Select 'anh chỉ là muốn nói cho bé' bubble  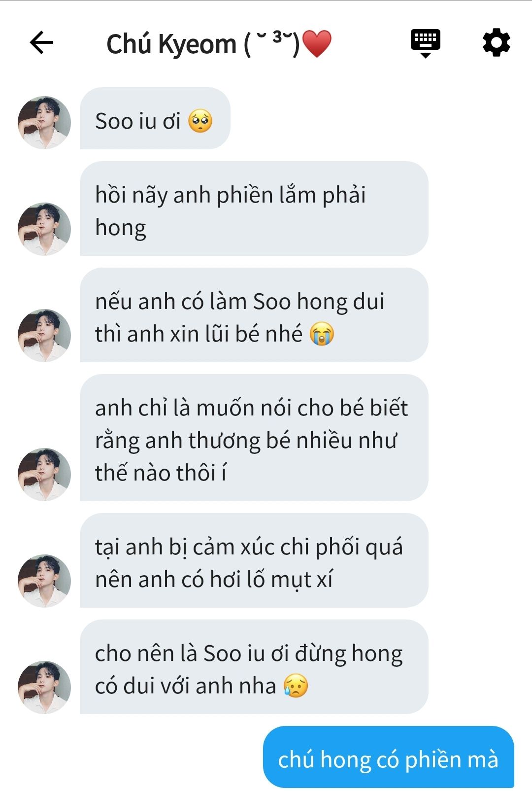(x=254, y=438)
